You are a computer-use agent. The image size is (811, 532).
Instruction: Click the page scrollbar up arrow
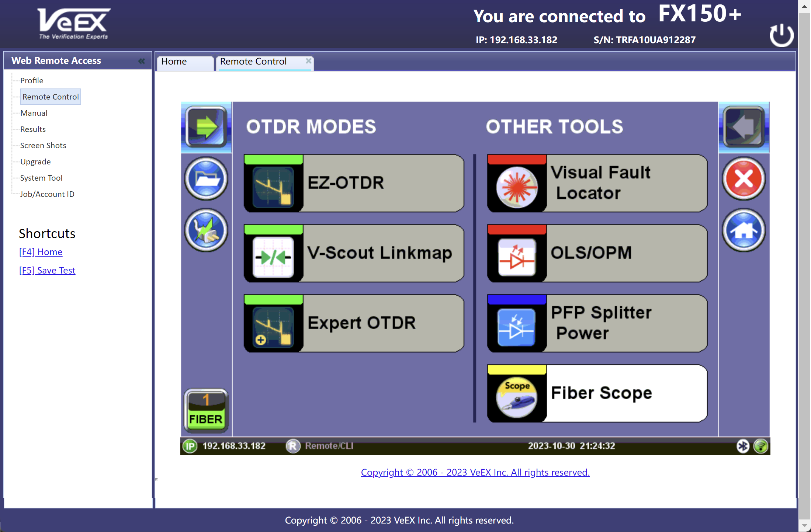coord(804,7)
